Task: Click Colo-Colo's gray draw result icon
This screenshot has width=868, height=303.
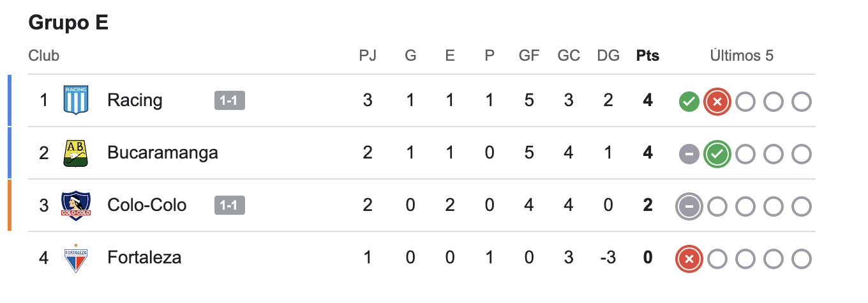Action: coord(689,206)
